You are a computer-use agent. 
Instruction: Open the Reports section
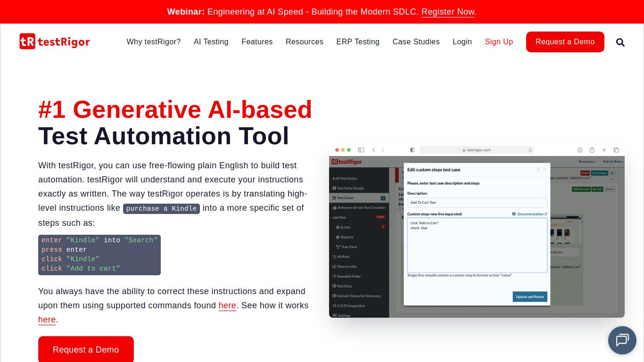point(345,237)
